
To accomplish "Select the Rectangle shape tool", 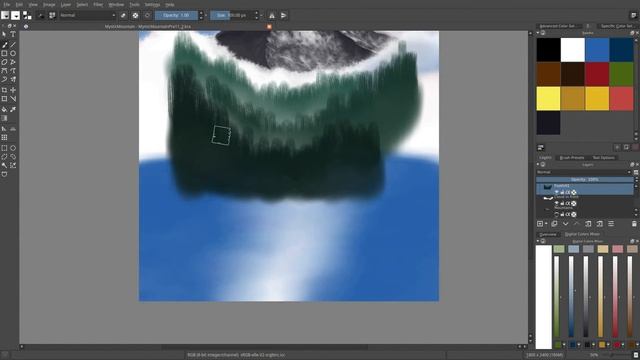I will coord(4,53).
